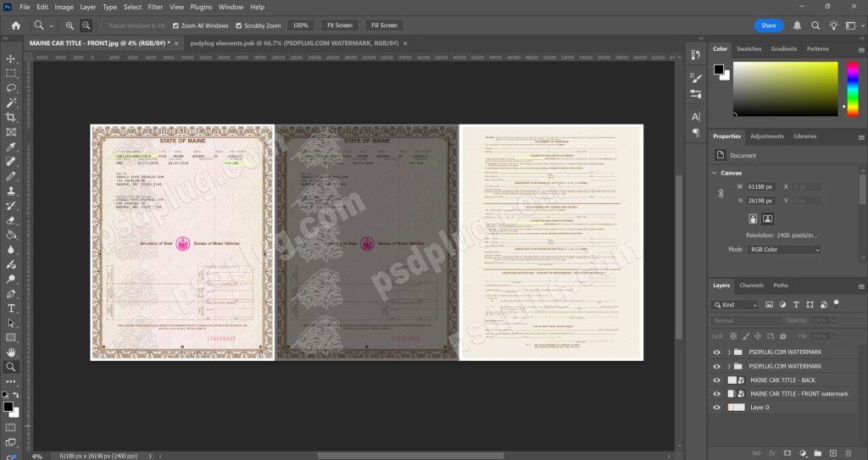Select the Move tool

coord(11,58)
